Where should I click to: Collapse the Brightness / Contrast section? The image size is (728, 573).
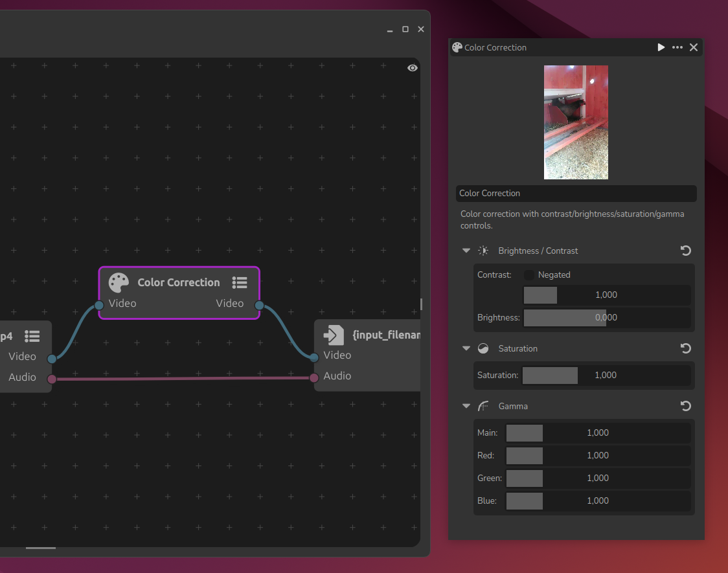pyautogui.click(x=466, y=251)
